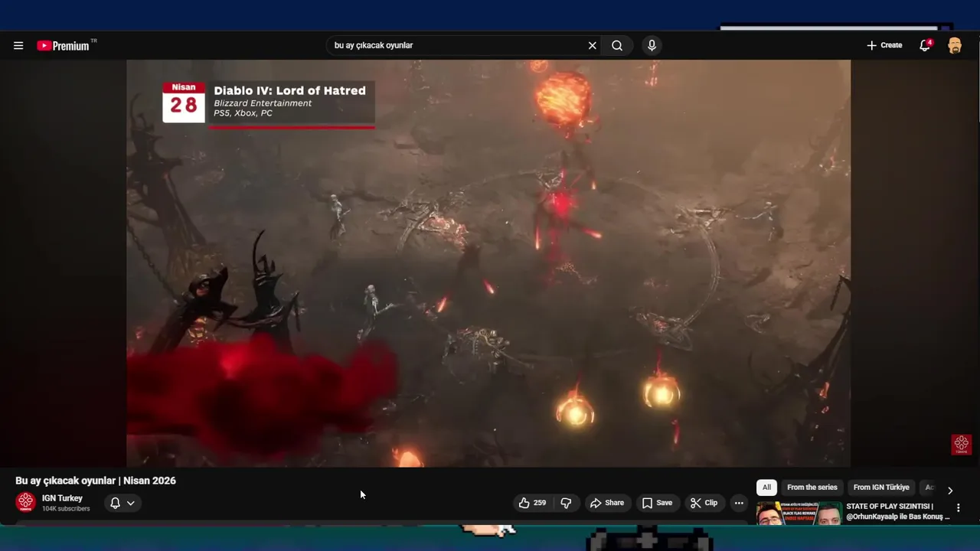This screenshot has height=551, width=980.
Task: Share the video
Action: click(x=606, y=503)
